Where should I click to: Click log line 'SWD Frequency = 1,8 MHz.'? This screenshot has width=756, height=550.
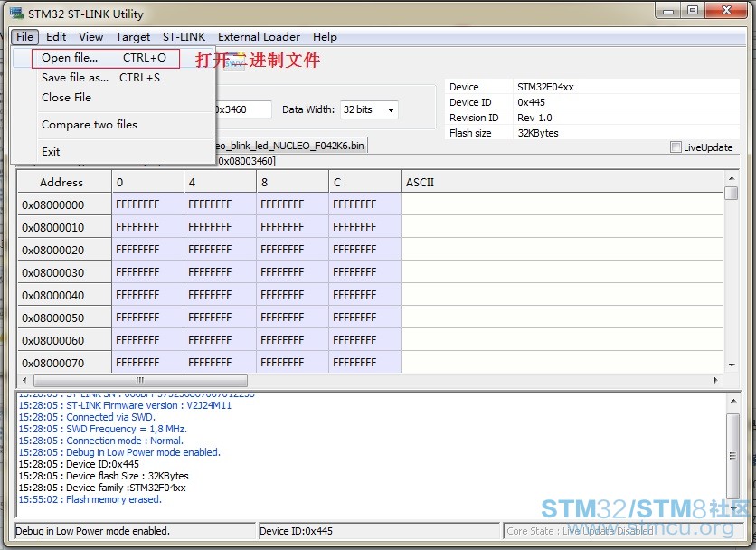tap(103, 429)
